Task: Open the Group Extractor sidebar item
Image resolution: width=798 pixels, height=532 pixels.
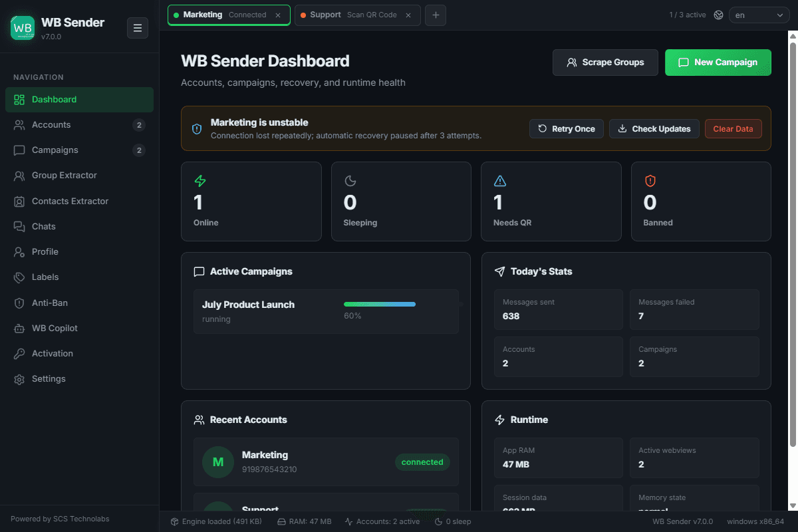Action: click(80, 176)
